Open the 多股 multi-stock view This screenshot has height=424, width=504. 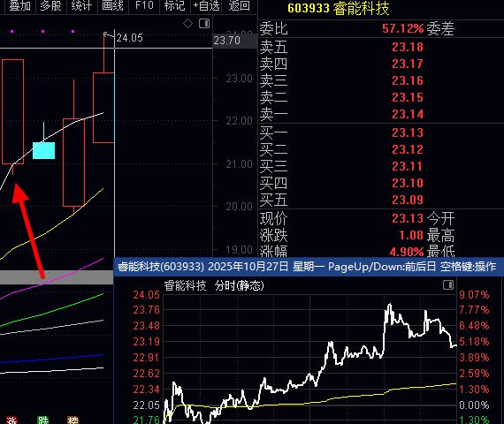pyautogui.click(x=50, y=6)
